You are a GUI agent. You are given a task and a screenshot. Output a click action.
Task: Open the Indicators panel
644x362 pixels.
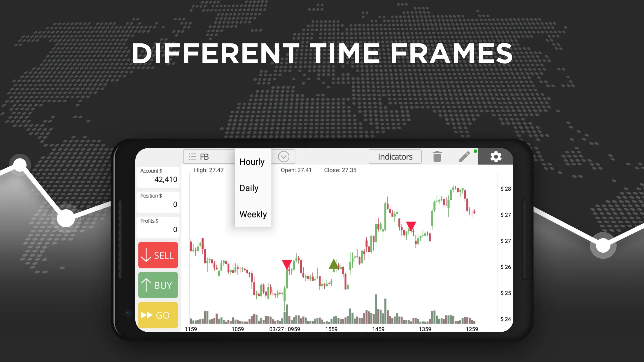[395, 157]
